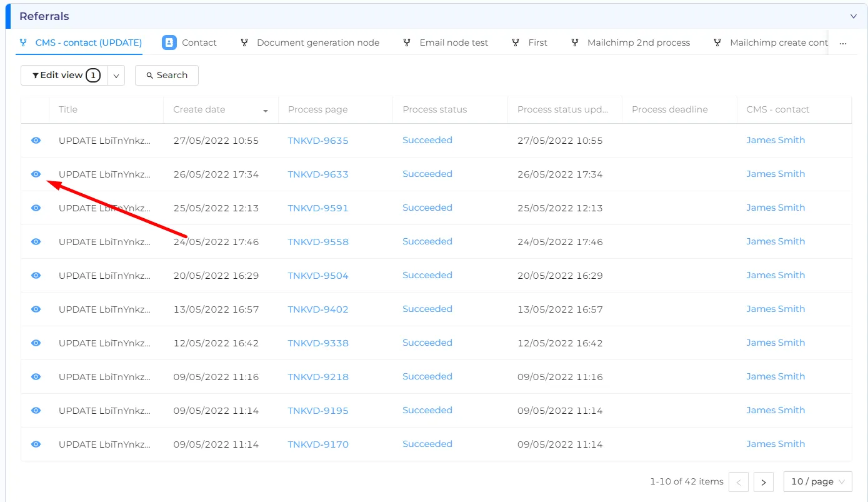This screenshot has width=868, height=502.
Task: Open the dropdown arrow beside Edit view
Action: [116, 76]
